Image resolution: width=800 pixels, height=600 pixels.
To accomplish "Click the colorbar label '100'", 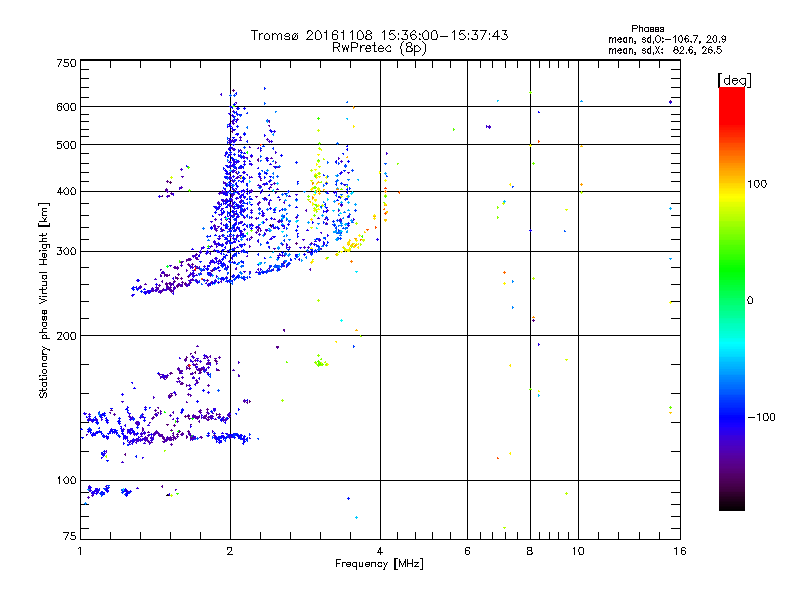I will pos(757,184).
